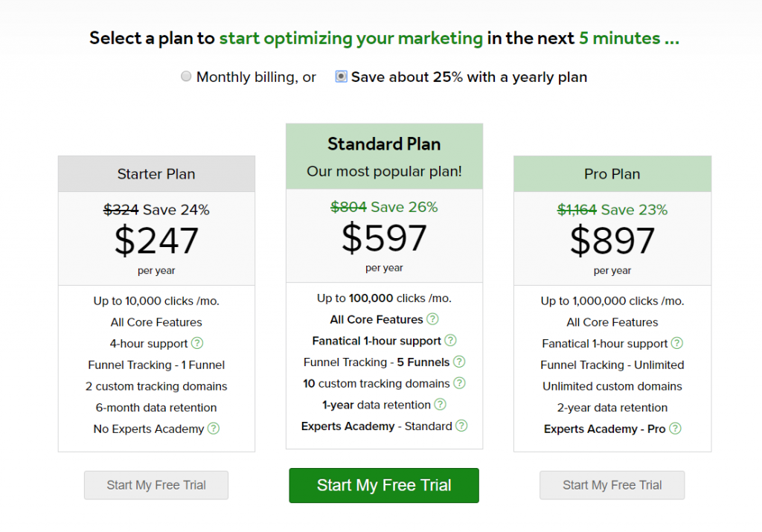The image size is (762, 532).
Task: Click help icon beside Standard Fanatical 1-hour support
Action: pos(450,340)
